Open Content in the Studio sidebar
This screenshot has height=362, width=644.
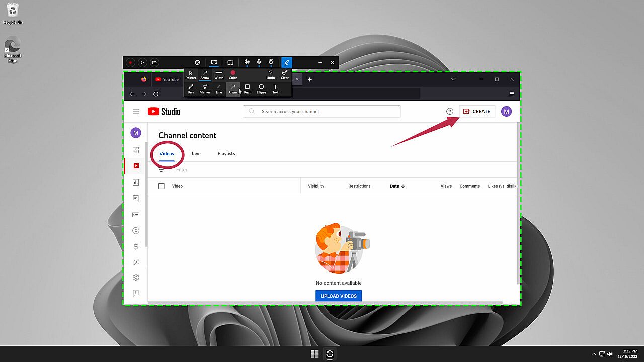tap(136, 166)
